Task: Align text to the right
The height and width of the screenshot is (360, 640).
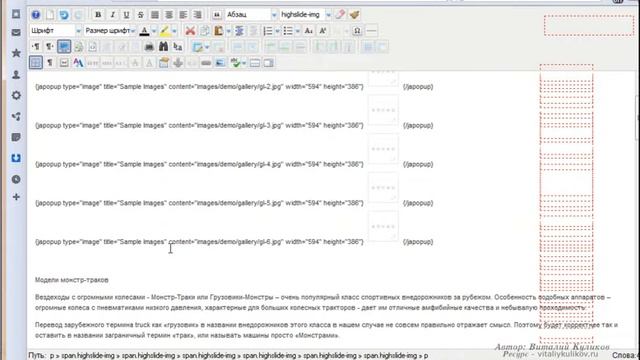Action: pos(198,15)
